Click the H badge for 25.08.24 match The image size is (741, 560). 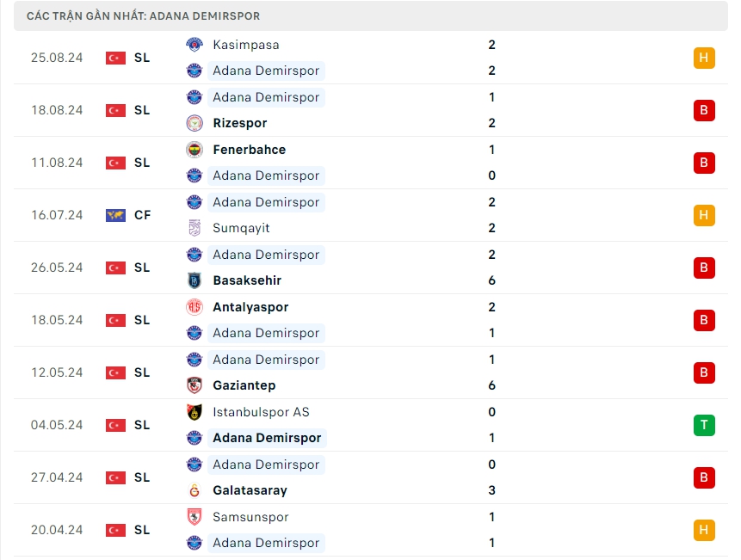pyautogui.click(x=704, y=58)
